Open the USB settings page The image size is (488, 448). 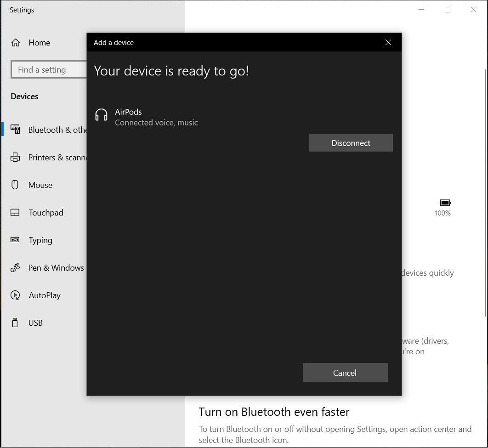35,323
